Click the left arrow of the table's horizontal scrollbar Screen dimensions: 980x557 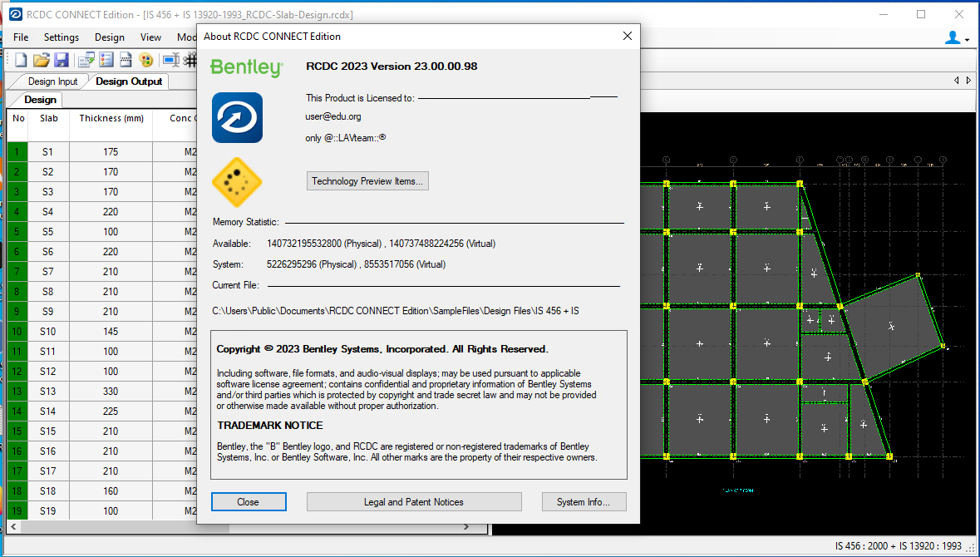pyautogui.click(x=13, y=528)
